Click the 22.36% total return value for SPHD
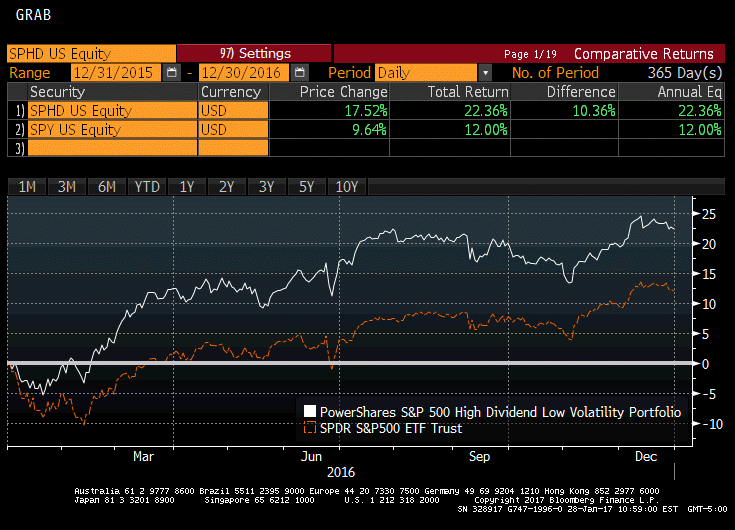 (x=486, y=111)
